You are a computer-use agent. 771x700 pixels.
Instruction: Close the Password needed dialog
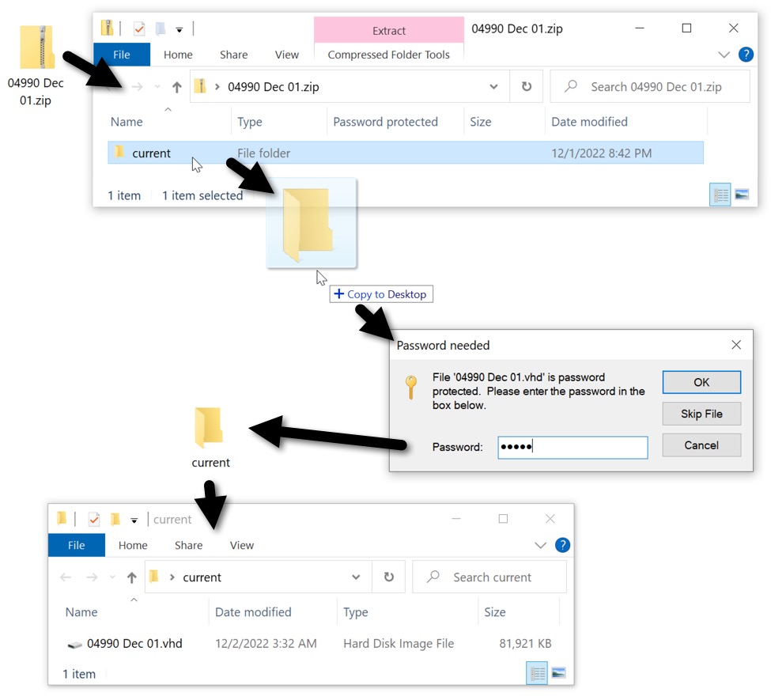(736, 345)
